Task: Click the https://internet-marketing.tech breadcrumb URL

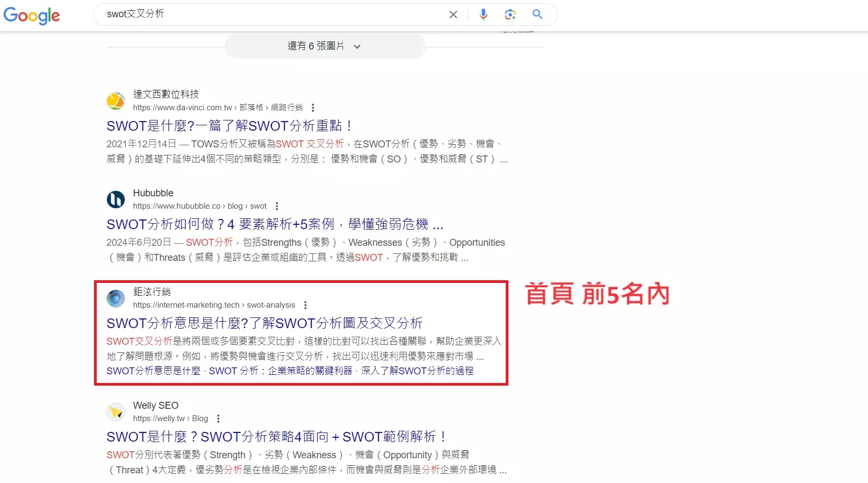Action: point(186,305)
